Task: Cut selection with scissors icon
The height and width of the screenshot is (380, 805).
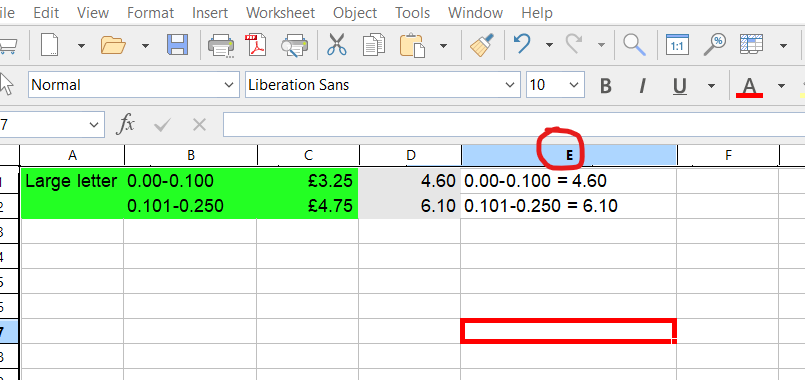Action: pyautogui.click(x=337, y=46)
